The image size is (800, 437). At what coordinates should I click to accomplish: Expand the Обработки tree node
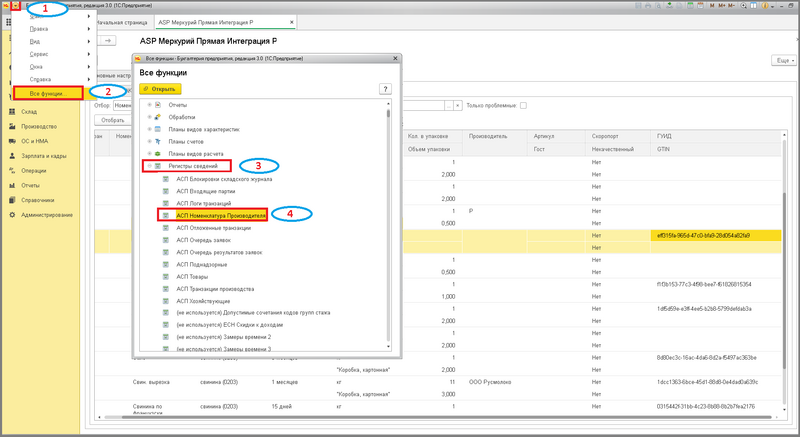[149, 117]
